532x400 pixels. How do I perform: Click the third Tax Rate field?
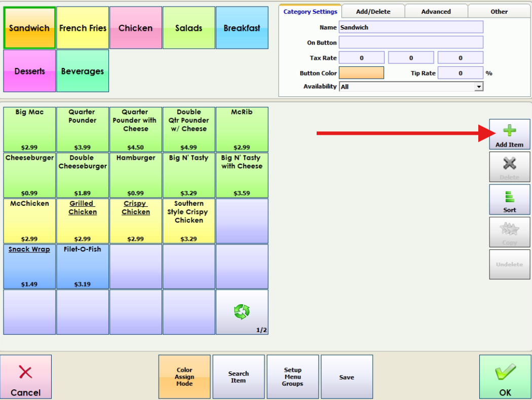[x=461, y=58]
